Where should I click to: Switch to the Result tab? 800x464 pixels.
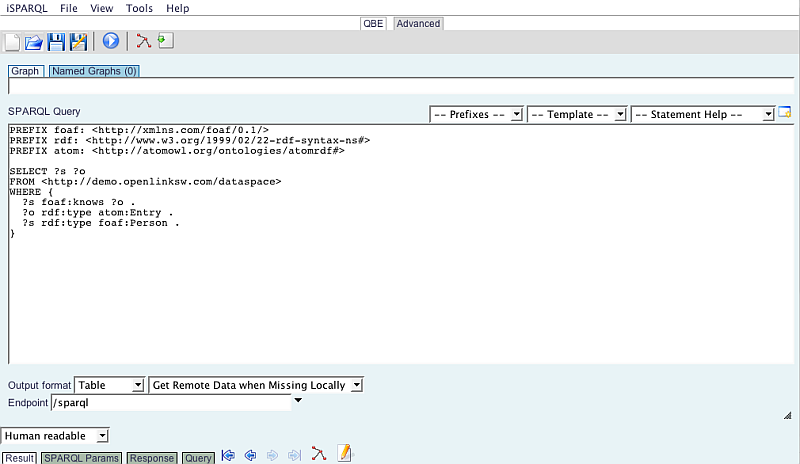[19, 458]
